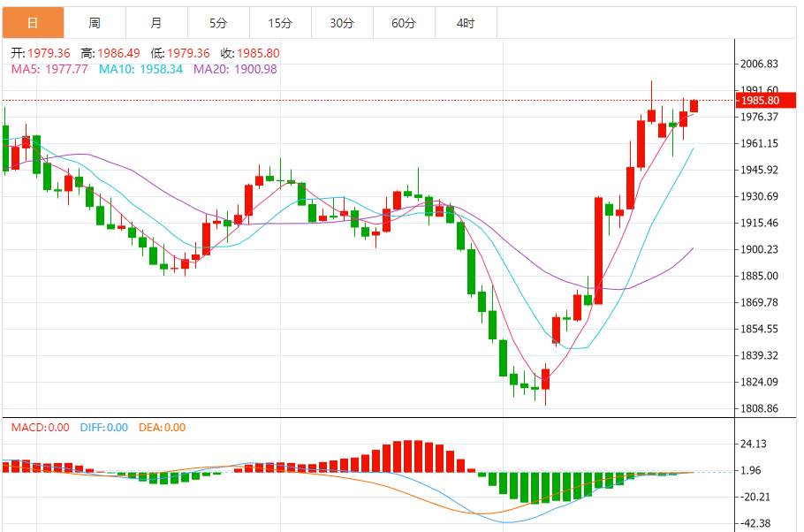Click the 开:1979.36 open price value

(41, 53)
